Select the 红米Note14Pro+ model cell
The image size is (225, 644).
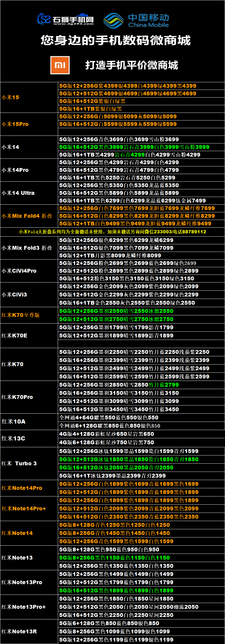29,508
